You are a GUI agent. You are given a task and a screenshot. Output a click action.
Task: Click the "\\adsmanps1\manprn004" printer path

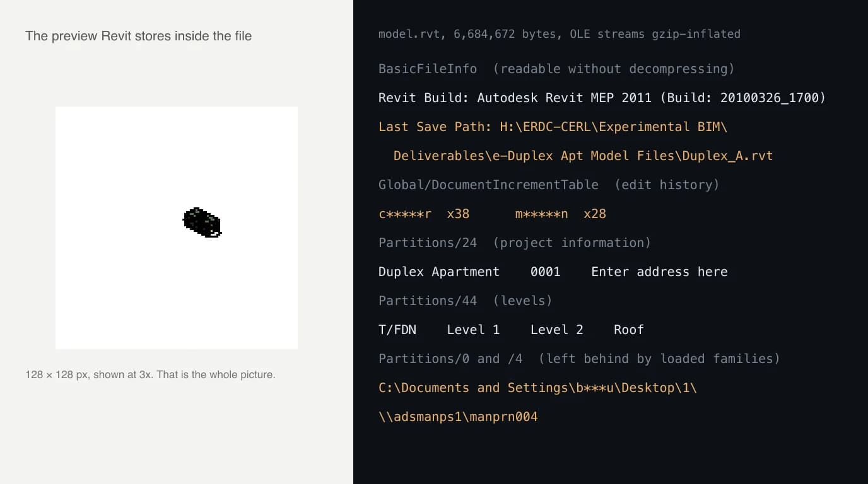point(458,417)
